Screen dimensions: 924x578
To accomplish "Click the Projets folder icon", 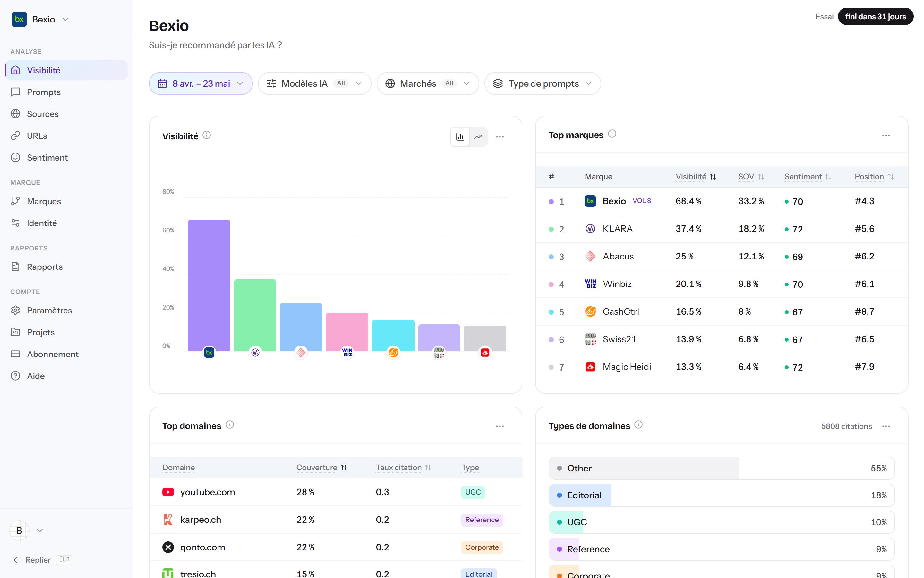I will coord(15,332).
